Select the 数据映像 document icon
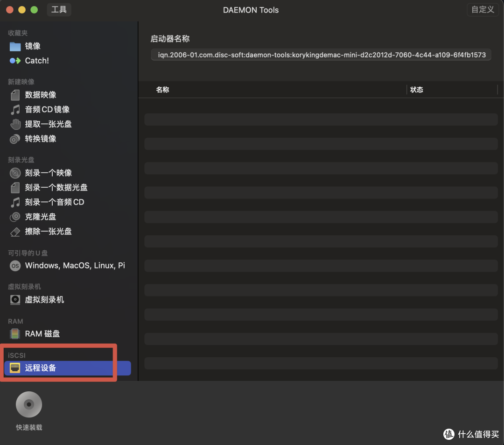 pos(15,95)
